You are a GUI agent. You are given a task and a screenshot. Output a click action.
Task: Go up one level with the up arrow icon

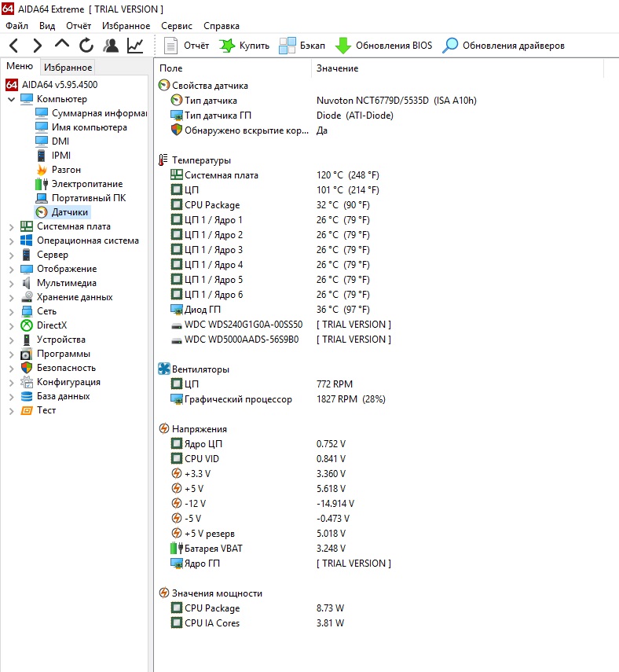click(x=62, y=44)
